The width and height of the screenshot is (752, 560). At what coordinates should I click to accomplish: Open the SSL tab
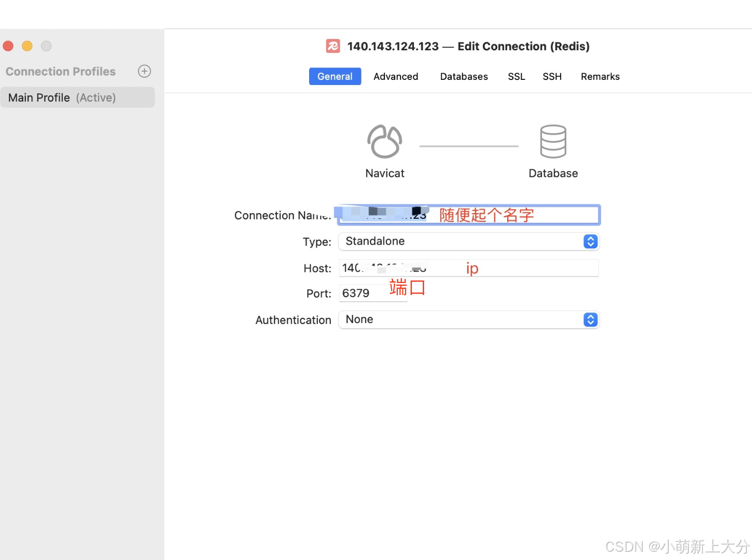tap(516, 76)
